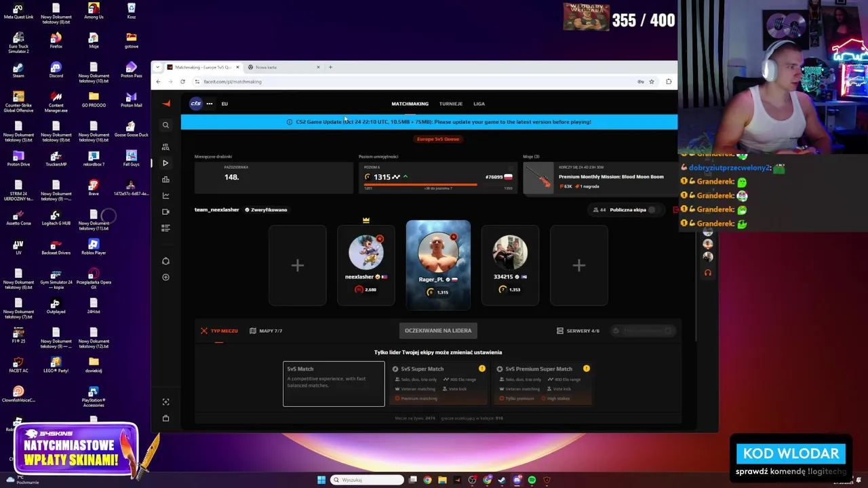868x488 pixels.
Task: Open browser extensions puzzle icon
Action: tap(669, 81)
